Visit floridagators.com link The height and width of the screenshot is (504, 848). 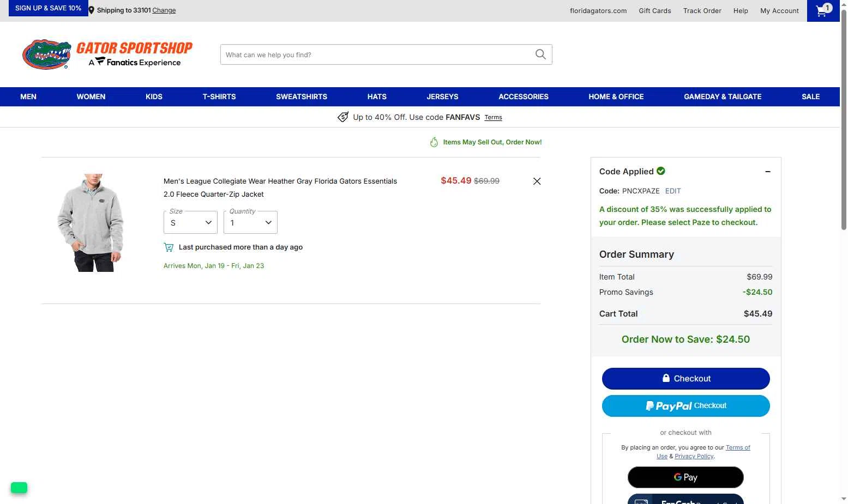[598, 11]
